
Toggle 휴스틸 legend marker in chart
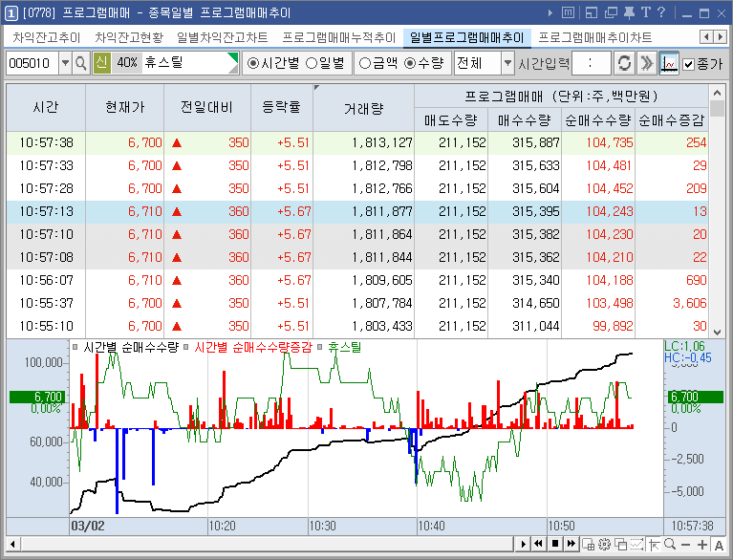(x=320, y=347)
